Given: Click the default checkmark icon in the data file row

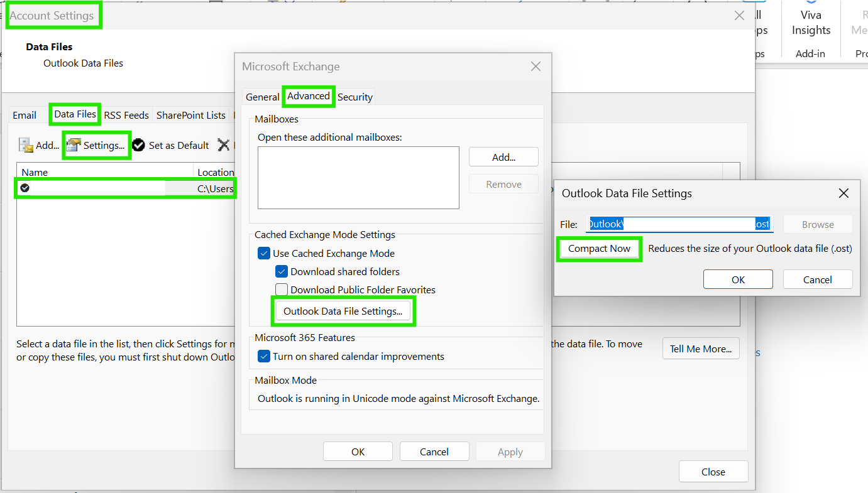Looking at the screenshot, I should coord(25,188).
